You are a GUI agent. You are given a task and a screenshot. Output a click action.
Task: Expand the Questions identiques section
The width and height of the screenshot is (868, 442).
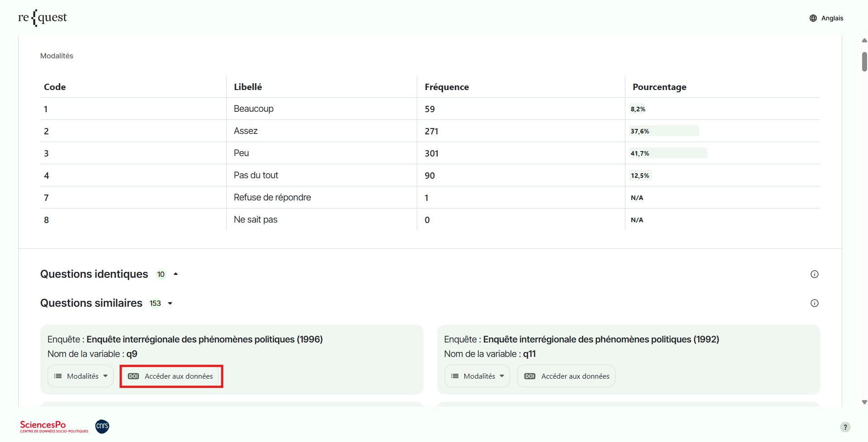click(x=176, y=274)
